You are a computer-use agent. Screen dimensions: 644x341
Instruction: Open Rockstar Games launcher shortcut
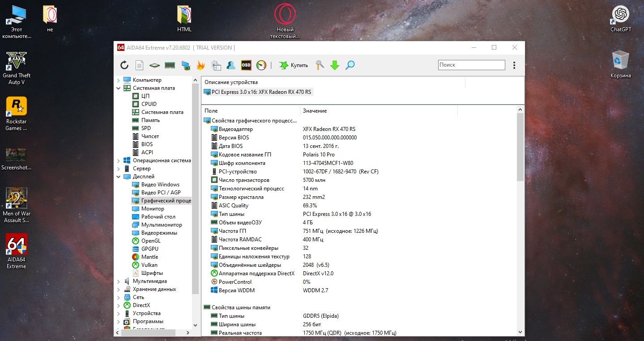click(x=17, y=114)
